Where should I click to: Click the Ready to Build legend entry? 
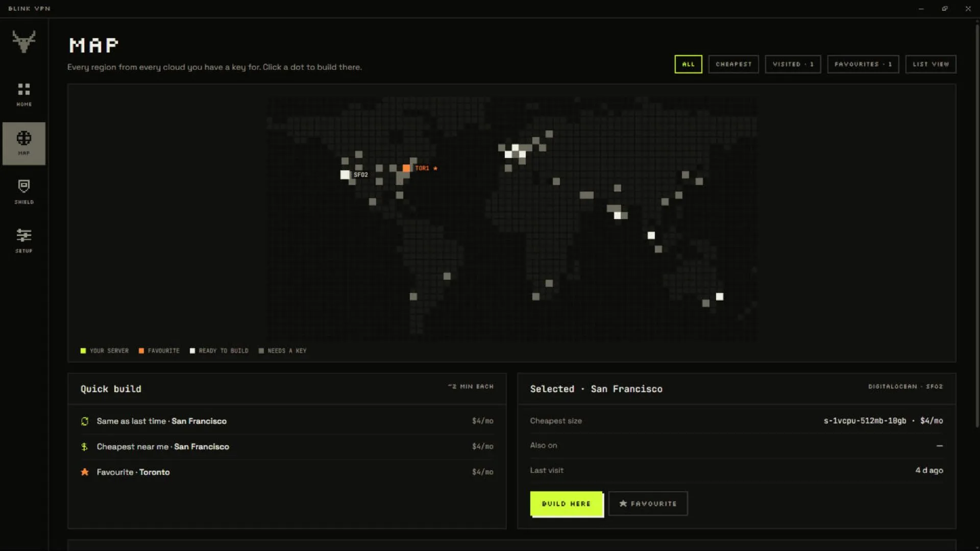click(219, 351)
